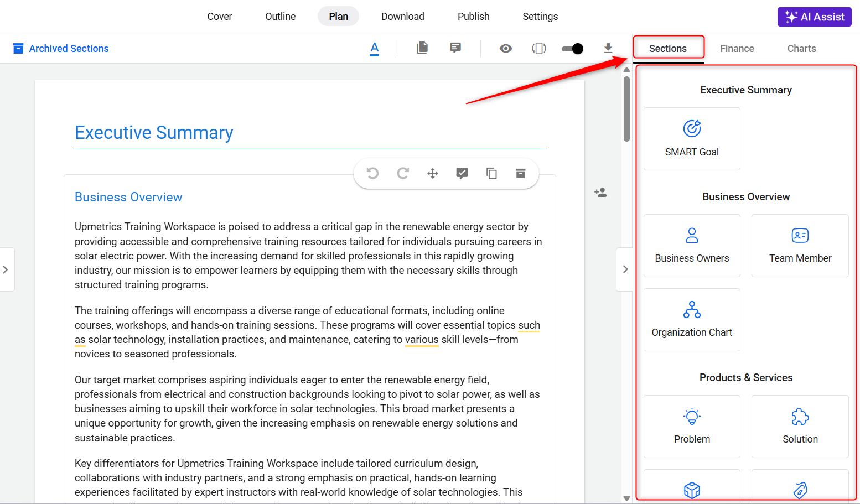Screen dimensions: 860x504
Task: Add the Problem section card
Action: (x=692, y=427)
